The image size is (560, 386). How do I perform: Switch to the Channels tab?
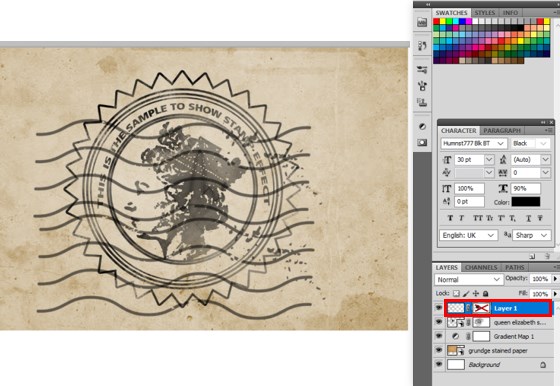pyautogui.click(x=481, y=267)
